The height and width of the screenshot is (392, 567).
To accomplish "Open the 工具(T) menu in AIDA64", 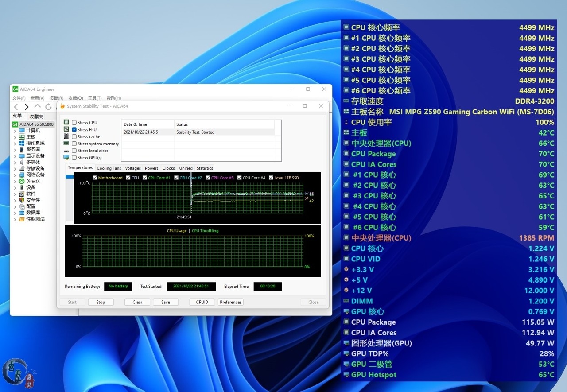I will point(95,98).
